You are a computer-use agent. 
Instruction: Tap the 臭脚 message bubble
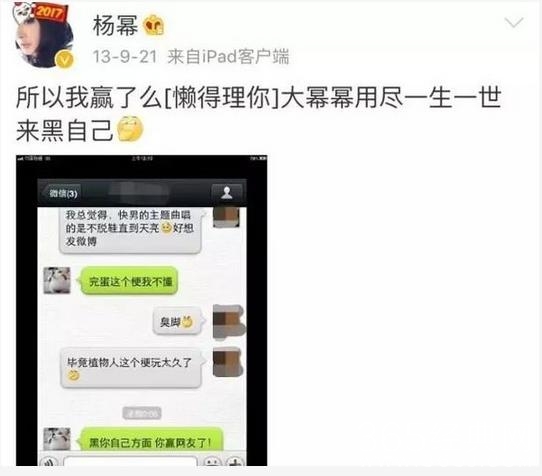click(178, 321)
